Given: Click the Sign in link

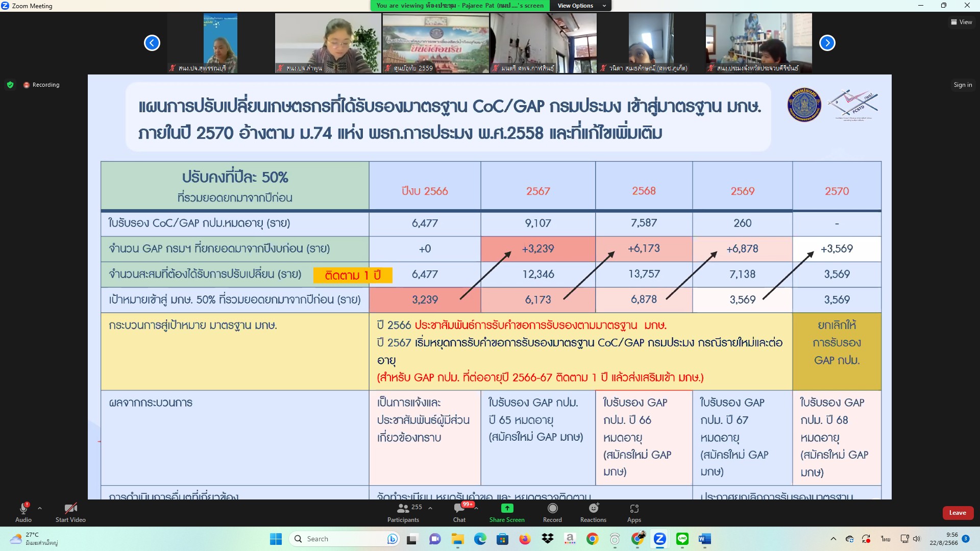Looking at the screenshot, I should (963, 85).
